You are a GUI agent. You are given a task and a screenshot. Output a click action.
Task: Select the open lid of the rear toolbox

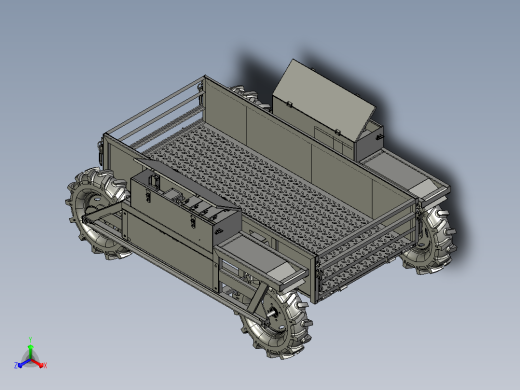pyautogui.click(x=323, y=100)
